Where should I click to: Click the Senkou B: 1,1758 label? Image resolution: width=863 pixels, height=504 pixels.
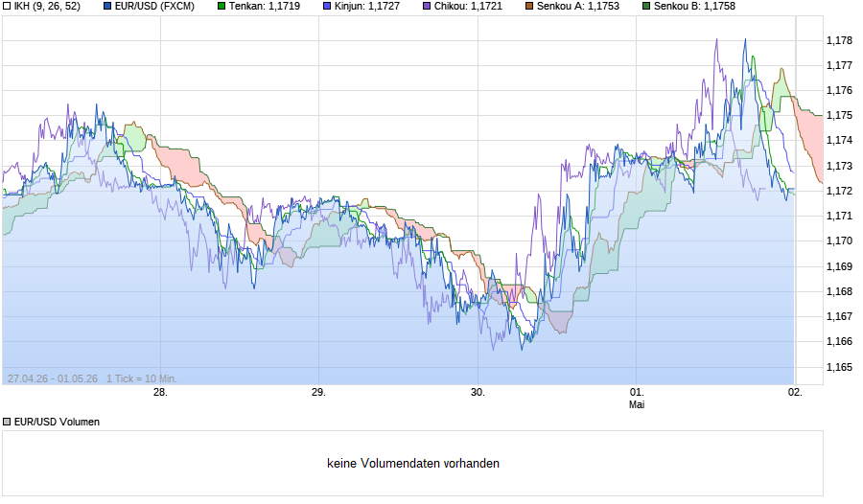tap(694, 6)
